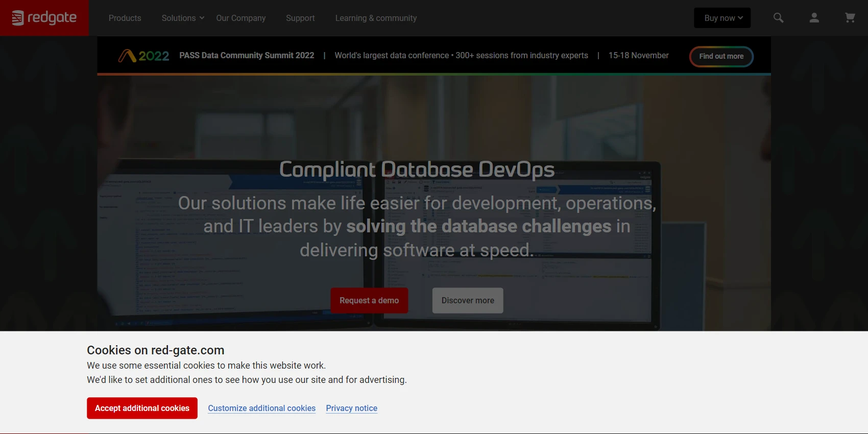The image size is (868, 434).
Task: Click Find out more about the summit
Action: click(x=721, y=56)
